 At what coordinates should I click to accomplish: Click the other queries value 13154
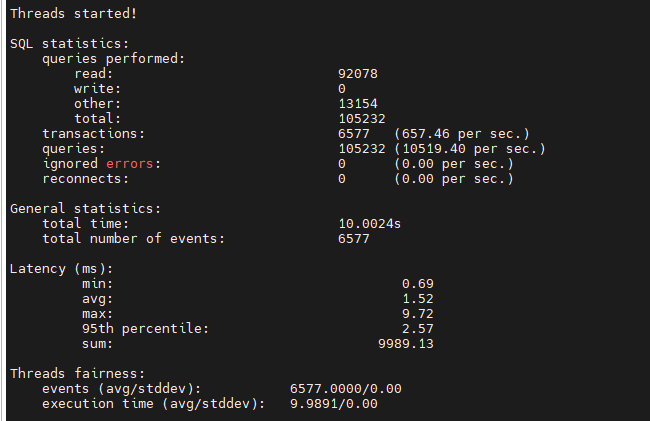(358, 103)
